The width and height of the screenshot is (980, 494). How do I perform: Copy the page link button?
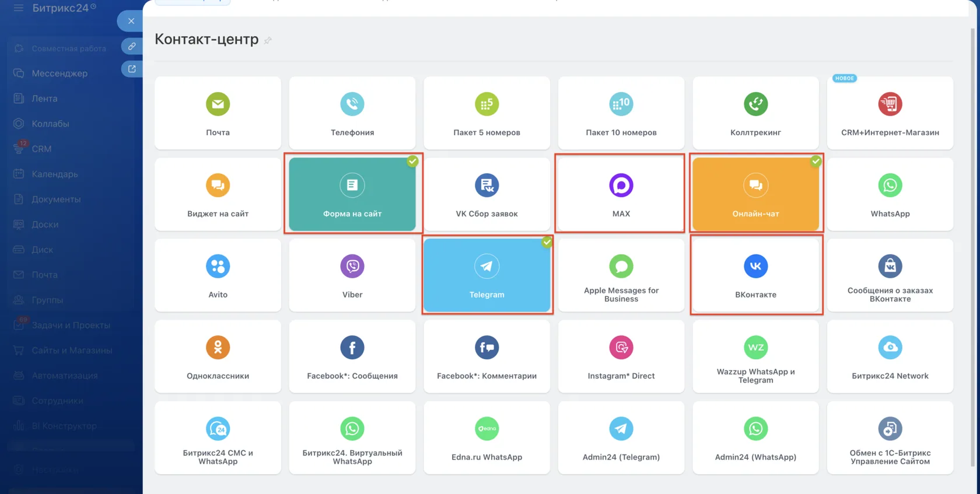point(132,46)
